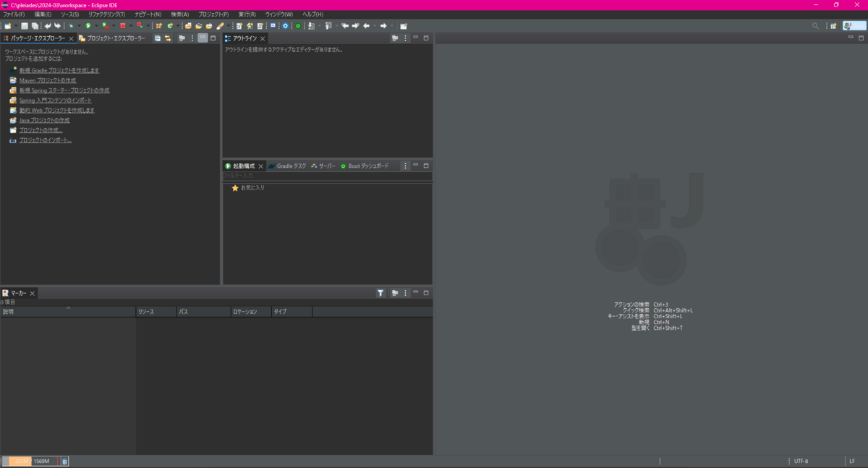The height and width of the screenshot is (468, 868).
Task: Switch to Gradle タスク tab
Action: pyautogui.click(x=287, y=166)
